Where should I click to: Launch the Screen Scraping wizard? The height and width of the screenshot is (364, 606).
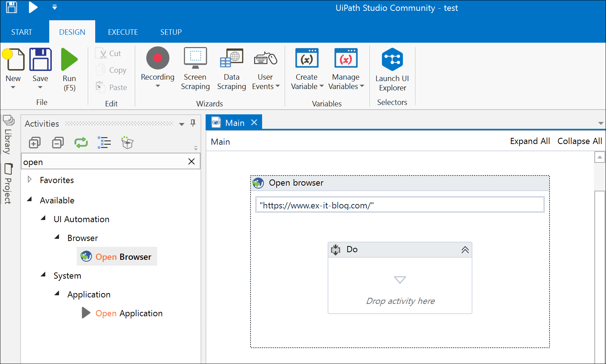pyautogui.click(x=195, y=69)
